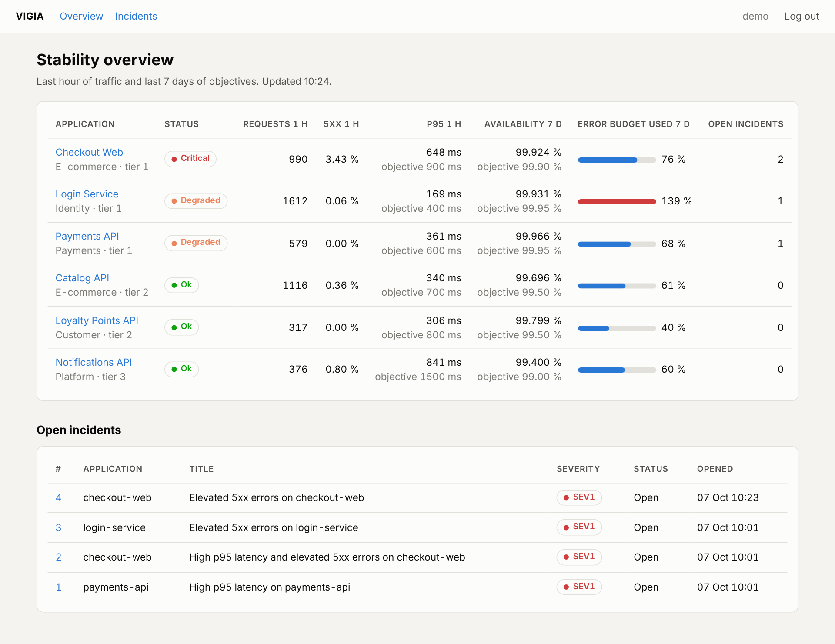Click Login Service Degraded status badge
Screen dimensions: 835x644
pyautogui.click(x=196, y=201)
